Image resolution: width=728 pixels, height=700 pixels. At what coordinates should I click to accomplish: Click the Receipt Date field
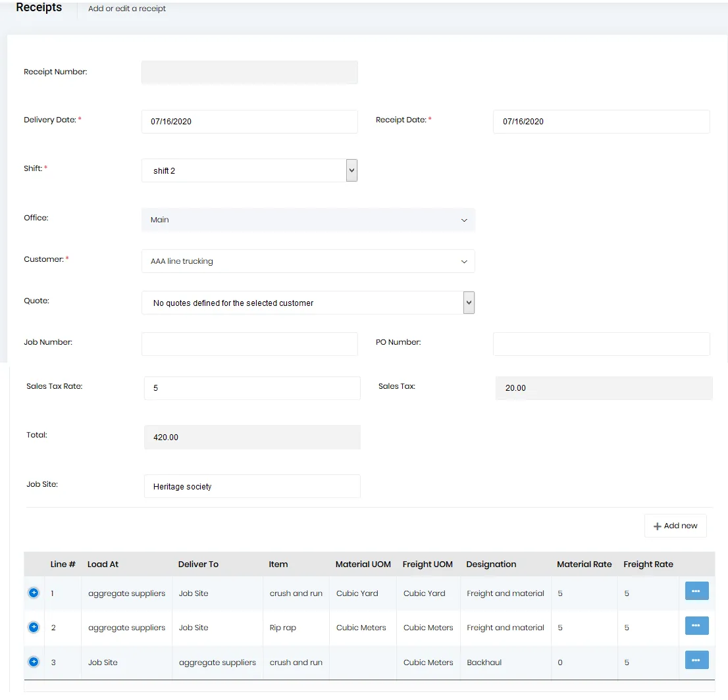pos(601,122)
